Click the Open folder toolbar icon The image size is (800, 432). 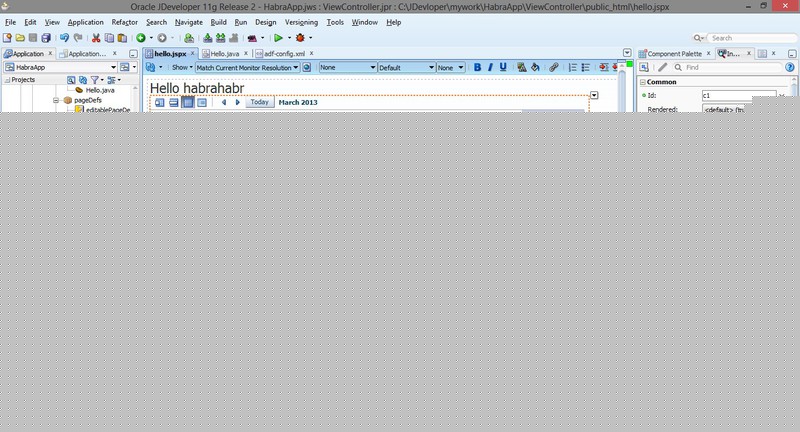coord(20,38)
